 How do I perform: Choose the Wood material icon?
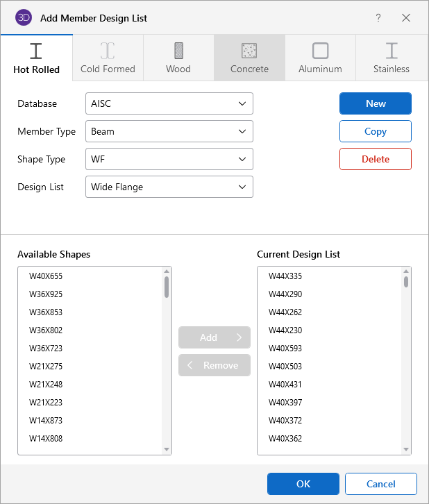point(178,51)
